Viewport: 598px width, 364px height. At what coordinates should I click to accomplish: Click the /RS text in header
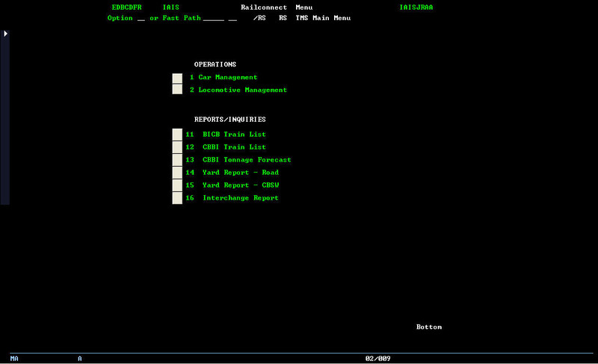[259, 18]
